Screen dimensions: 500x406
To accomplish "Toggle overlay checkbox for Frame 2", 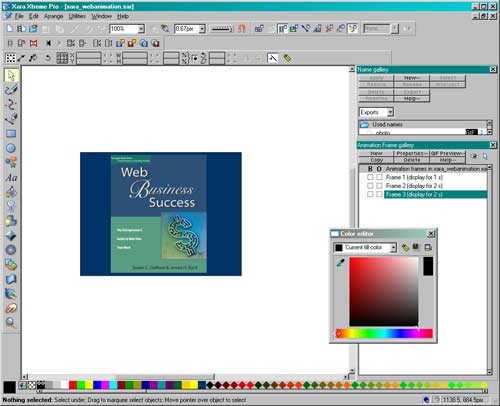I will [379, 185].
